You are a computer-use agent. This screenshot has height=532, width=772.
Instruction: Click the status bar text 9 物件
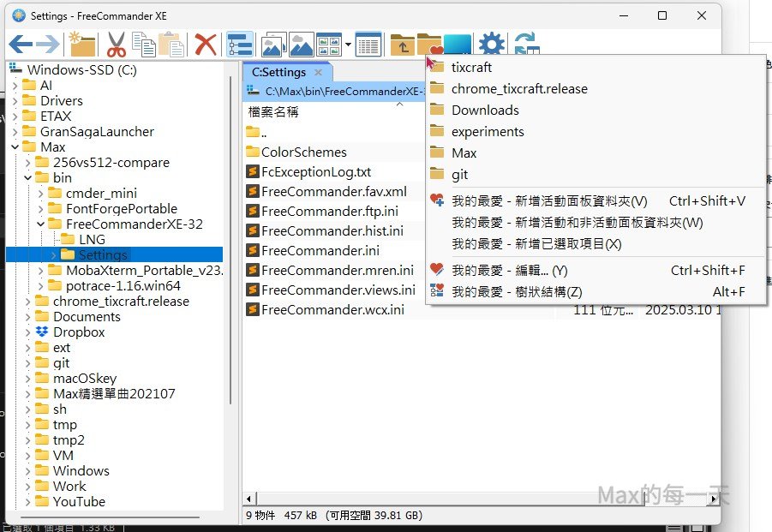coord(260,516)
